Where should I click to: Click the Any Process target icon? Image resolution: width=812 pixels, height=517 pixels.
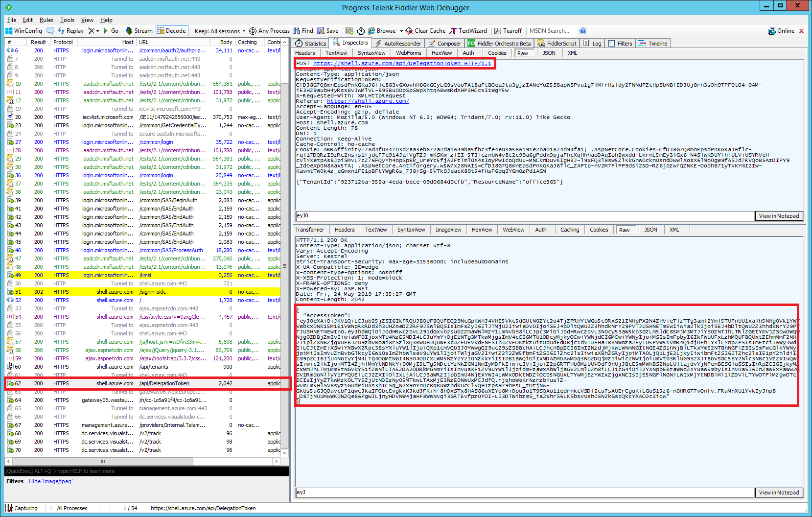click(x=253, y=31)
